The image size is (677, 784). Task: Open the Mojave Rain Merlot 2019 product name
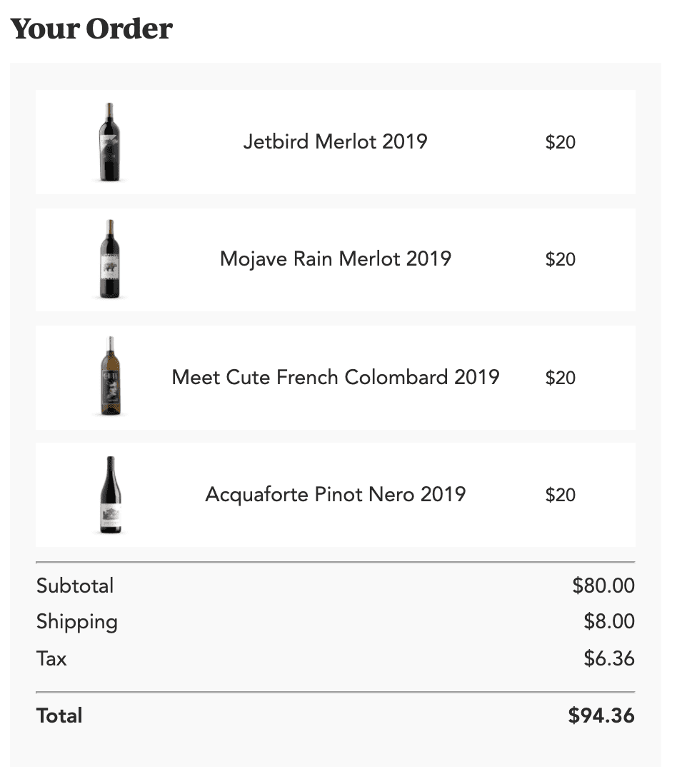(336, 259)
